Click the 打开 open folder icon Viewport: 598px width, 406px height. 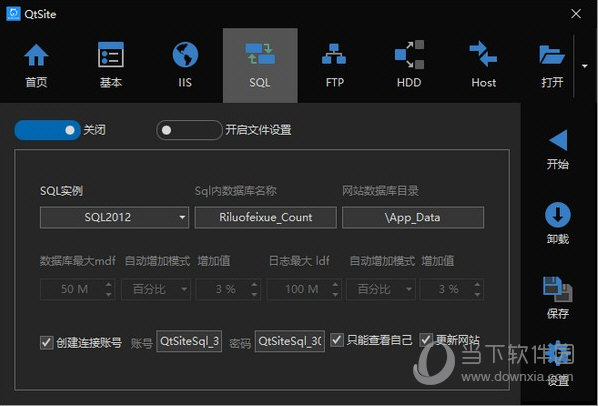552,55
